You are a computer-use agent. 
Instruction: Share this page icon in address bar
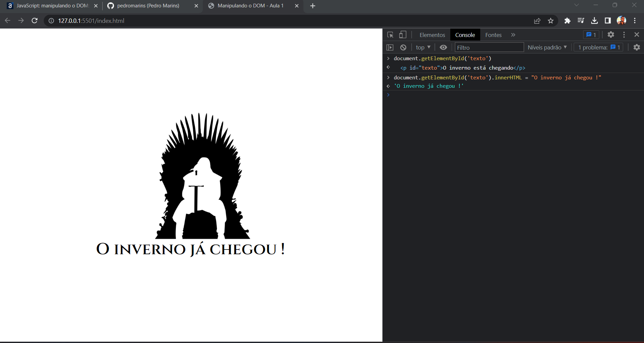537,21
